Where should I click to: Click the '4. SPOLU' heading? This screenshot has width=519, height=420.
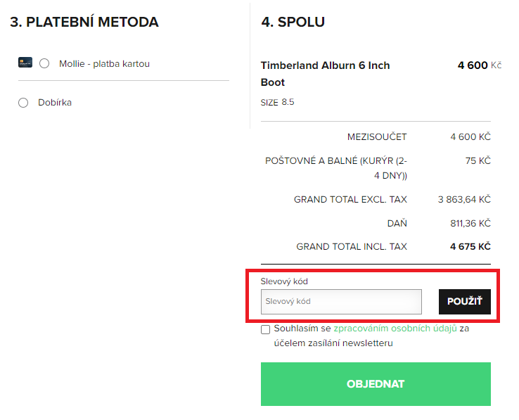click(293, 22)
